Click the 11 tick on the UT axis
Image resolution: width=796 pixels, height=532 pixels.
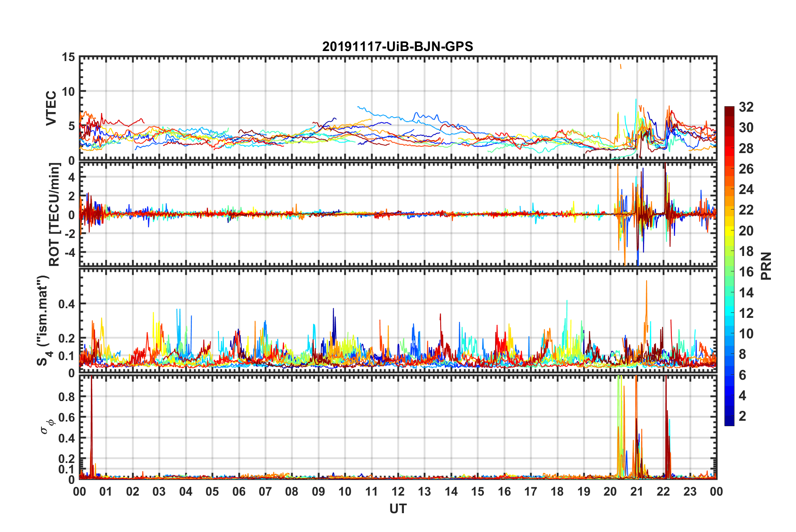(x=372, y=491)
